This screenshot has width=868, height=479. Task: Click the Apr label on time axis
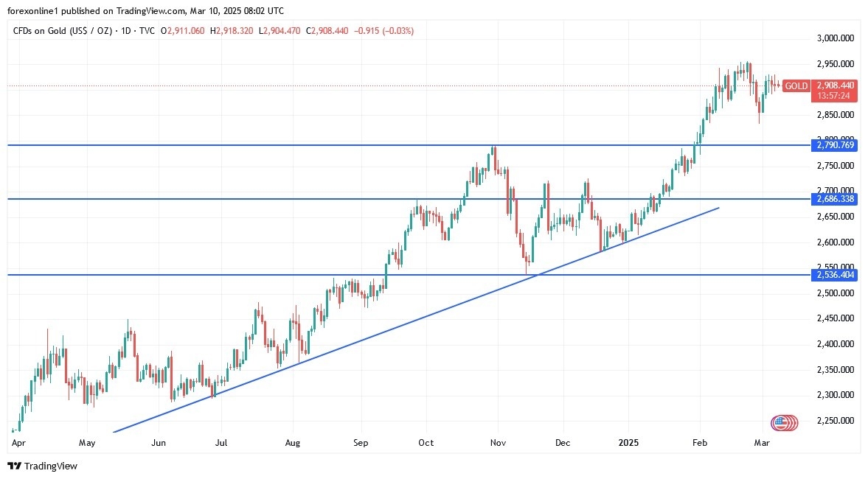pos(18,443)
